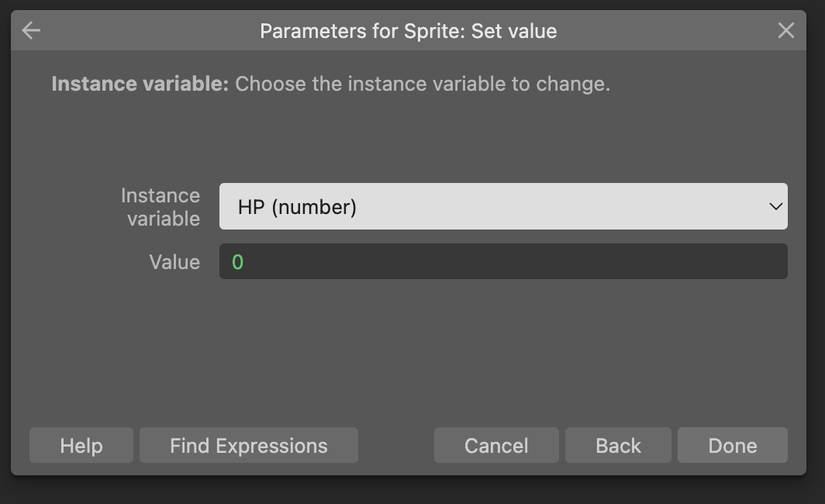Choose Done to apply the action
The width and height of the screenshot is (825, 504).
click(x=732, y=445)
